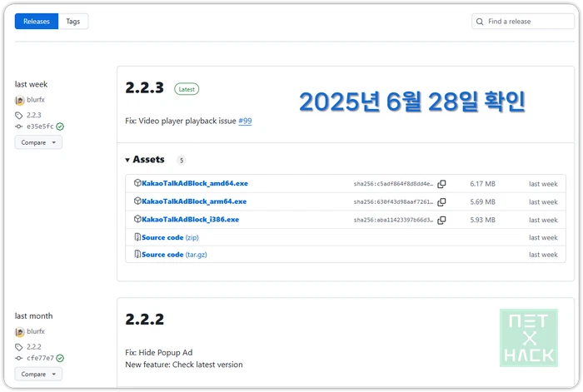Viewport: 583px width, 392px height.
Task: Download KakaoTalkAdBlock_amd64.exe
Action: click(x=195, y=183)
